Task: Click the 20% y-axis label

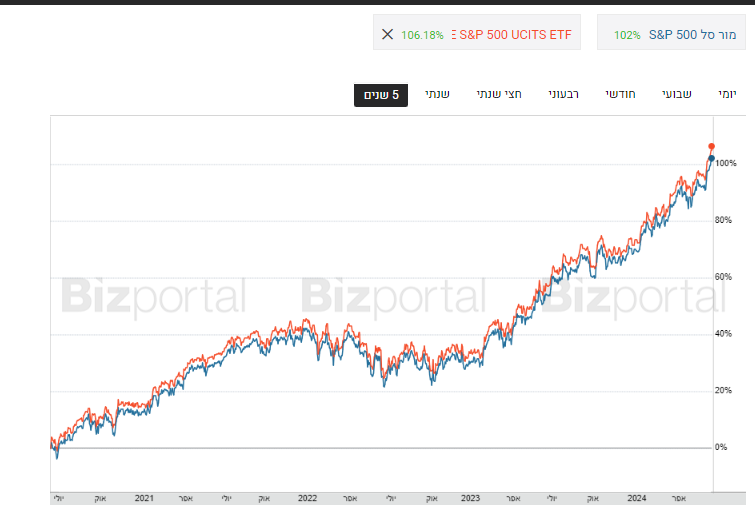Action: pos(723,390)
